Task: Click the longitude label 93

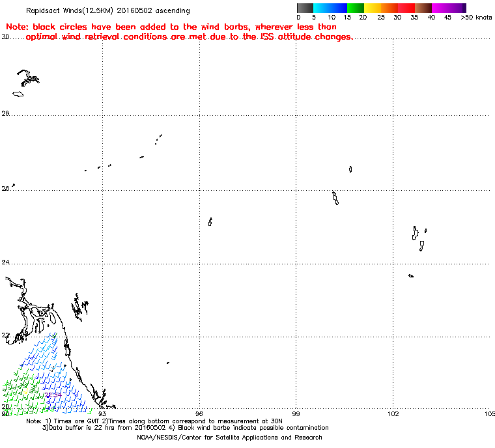Action: 102,413
